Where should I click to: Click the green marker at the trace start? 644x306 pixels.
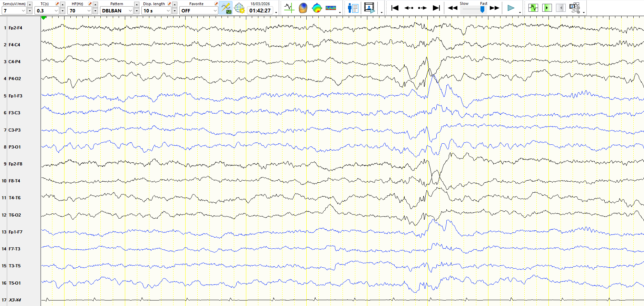(44, 18)
